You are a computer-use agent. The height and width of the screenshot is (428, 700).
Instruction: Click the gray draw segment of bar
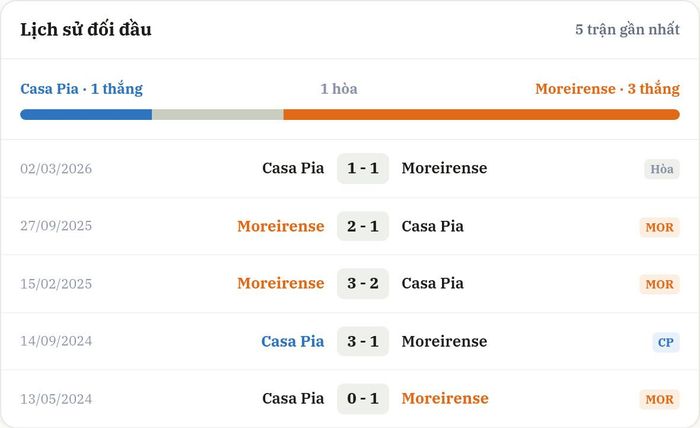[218, 115]
